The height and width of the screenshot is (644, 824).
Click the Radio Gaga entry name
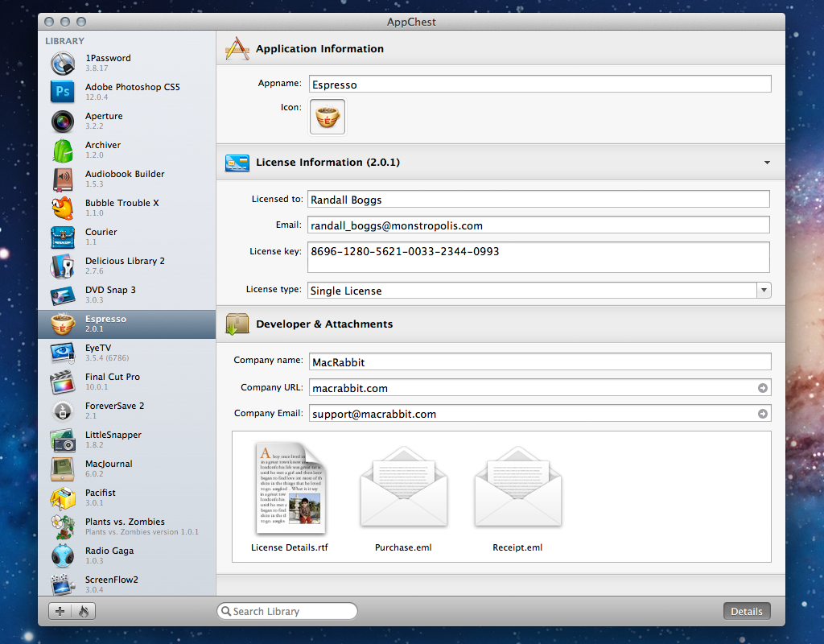[109, 551]
